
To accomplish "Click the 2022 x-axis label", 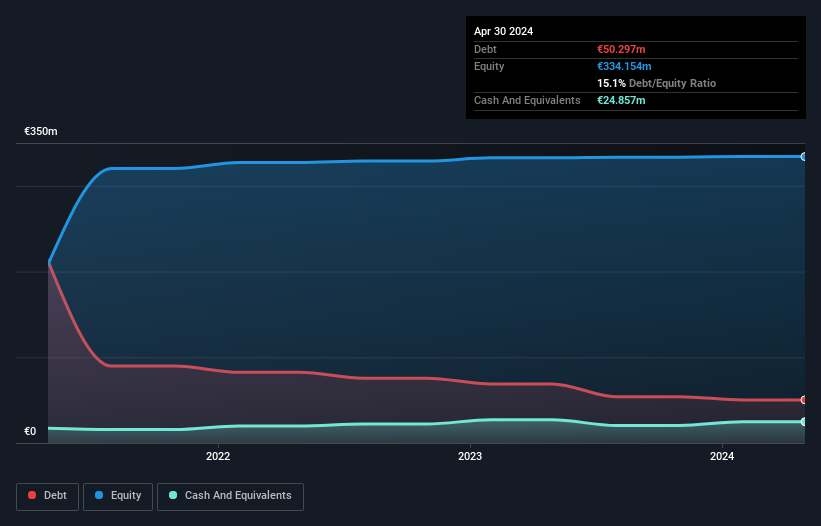I will click(x=218, y=456).
